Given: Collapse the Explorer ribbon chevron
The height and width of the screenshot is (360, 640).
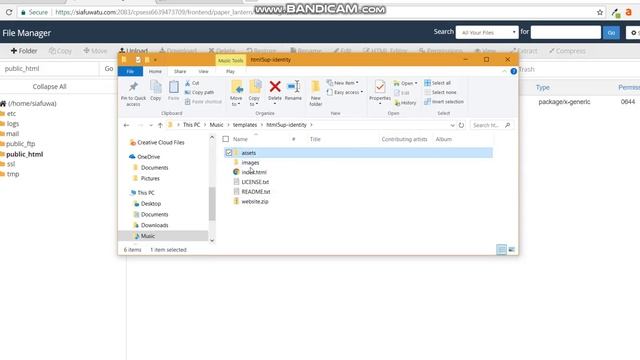Looking at the screenshot, I should click(504, 71).
